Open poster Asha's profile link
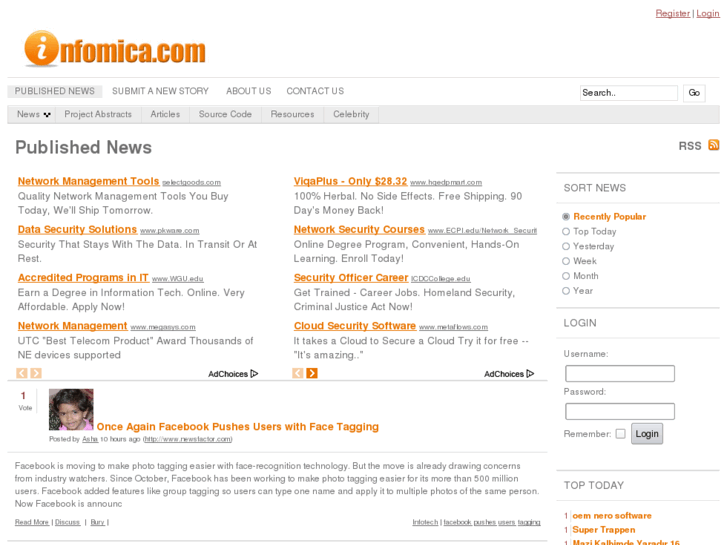 (x=90, y=439)
